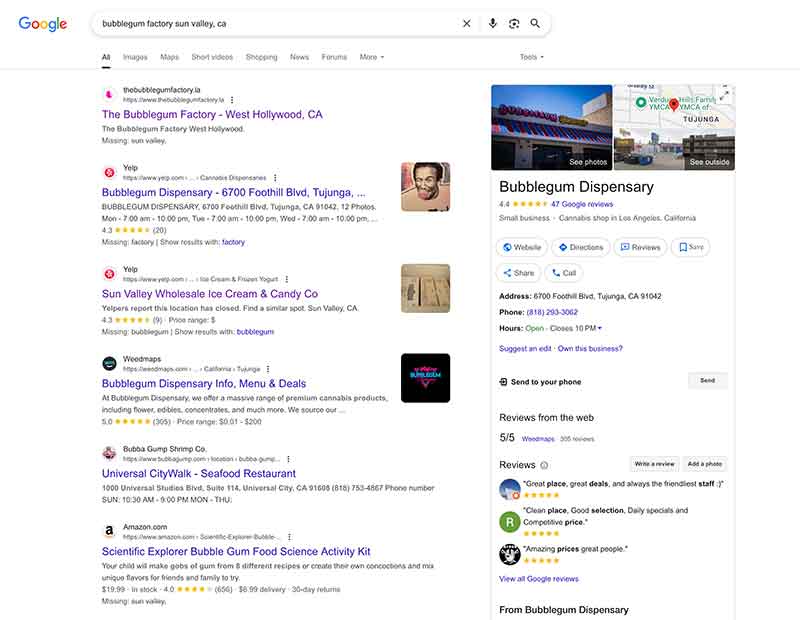Open Weedmaps reviews link

(x=538, y=439)
